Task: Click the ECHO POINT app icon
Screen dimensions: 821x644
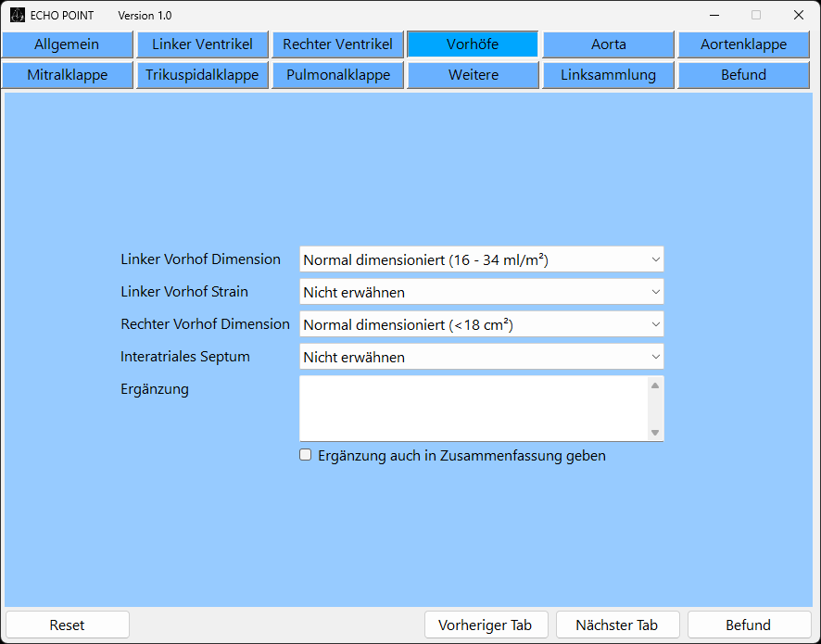Action: (x=17, y=15)
